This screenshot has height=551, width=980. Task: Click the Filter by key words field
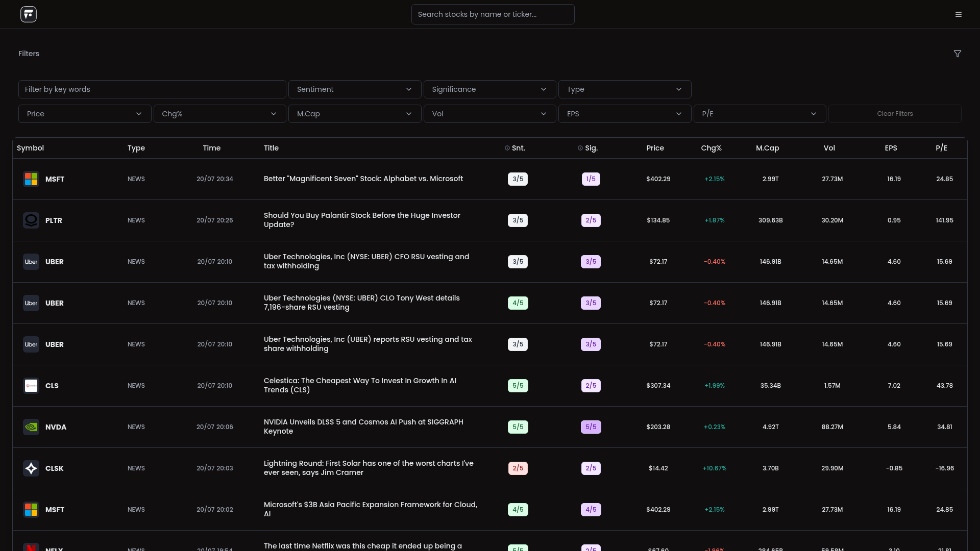[x=152, y=89]
